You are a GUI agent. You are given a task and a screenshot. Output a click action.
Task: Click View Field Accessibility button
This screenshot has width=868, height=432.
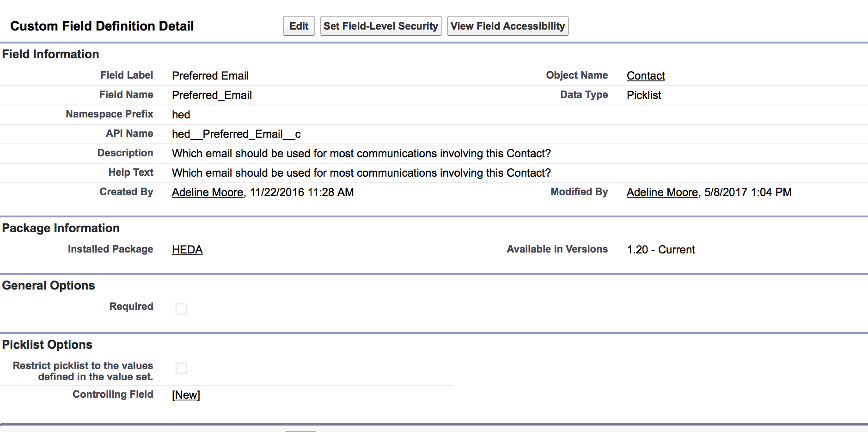(x=507, y=26)
